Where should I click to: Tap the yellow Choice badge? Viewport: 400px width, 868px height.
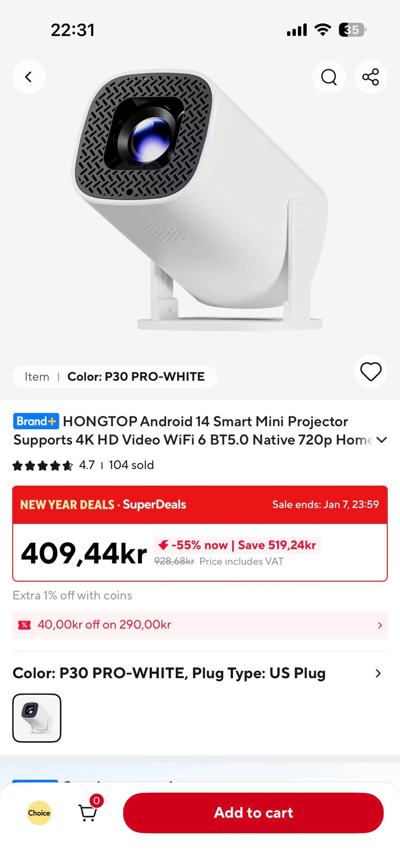tap(39, 813)
